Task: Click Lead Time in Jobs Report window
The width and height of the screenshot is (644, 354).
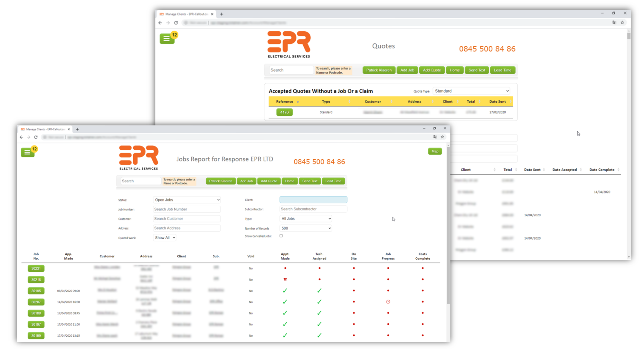Action: [x=333, y=181]
